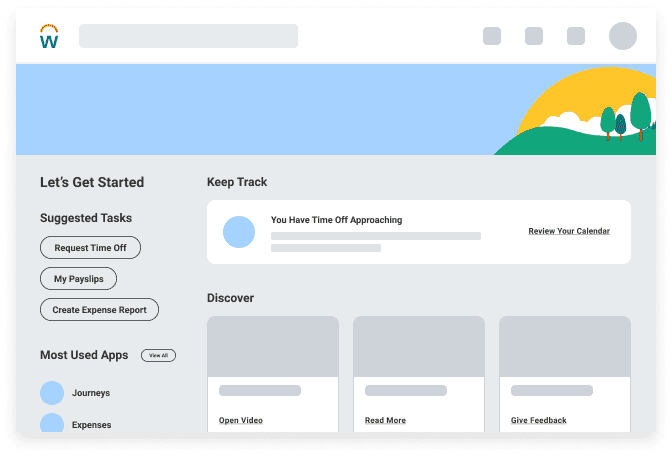This screenshot has width=672, height=456.
Task: Click the Open Video link
Action: coord(241,420)
